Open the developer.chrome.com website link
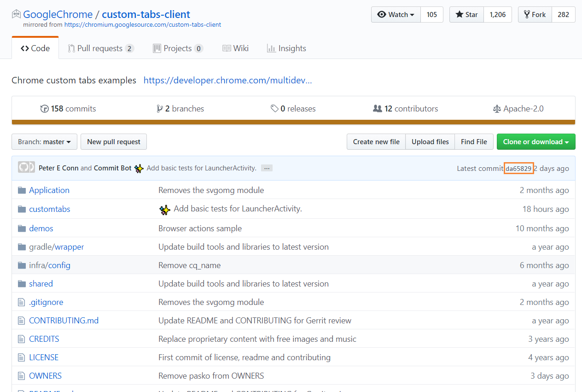 [228, 80]
